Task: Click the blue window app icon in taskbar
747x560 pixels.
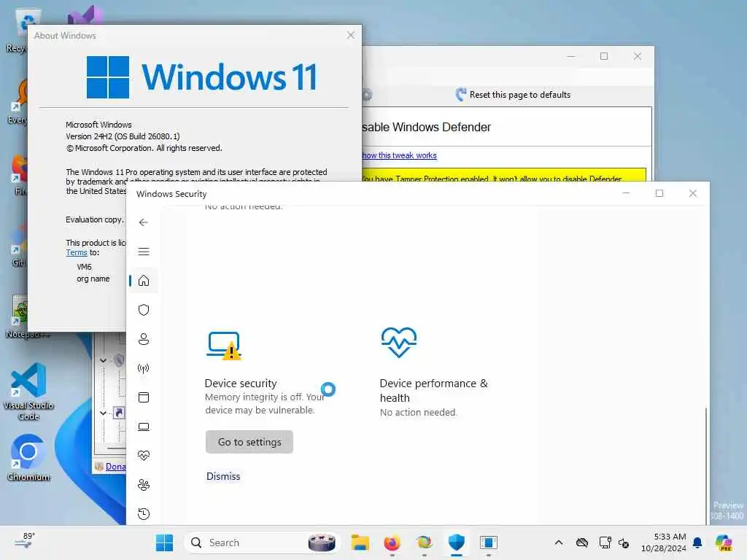Action: 488,542
